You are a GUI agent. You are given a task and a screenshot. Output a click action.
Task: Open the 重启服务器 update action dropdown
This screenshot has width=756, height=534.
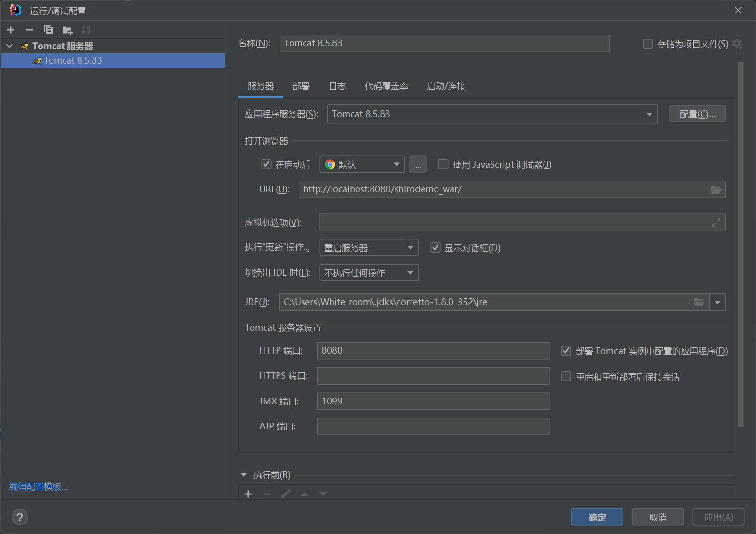pyautogui.click(x=369, y=248)
